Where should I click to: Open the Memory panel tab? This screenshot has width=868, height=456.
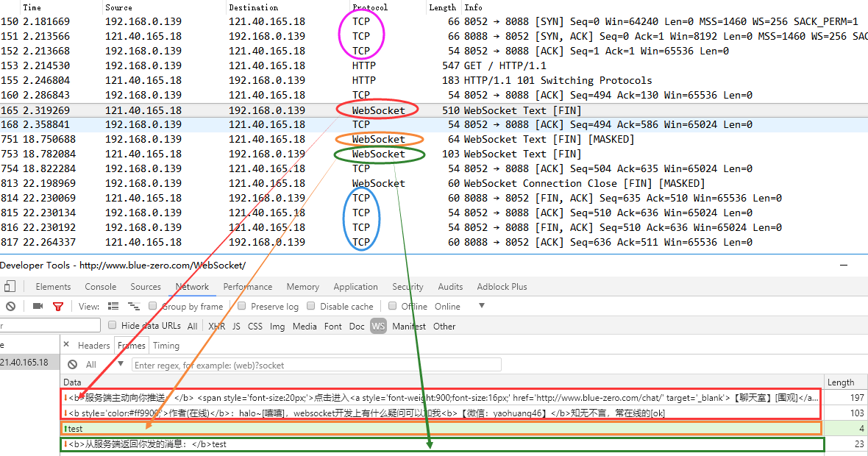tap(303, 287)
